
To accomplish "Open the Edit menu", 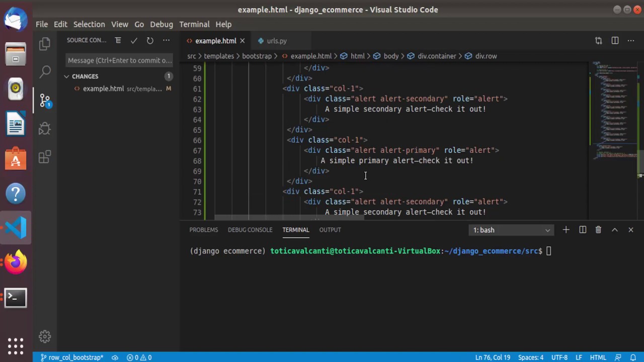I will point(60,24).
